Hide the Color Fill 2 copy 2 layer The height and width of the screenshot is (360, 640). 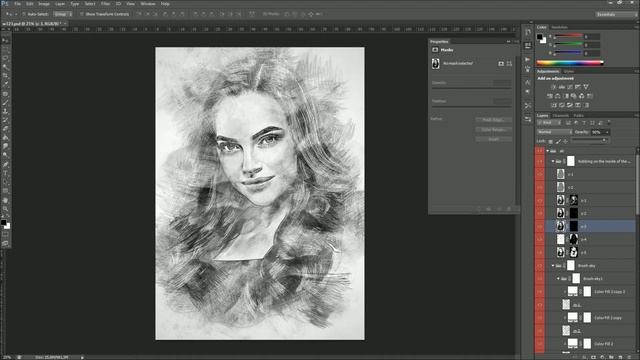[x=540, y=292]
